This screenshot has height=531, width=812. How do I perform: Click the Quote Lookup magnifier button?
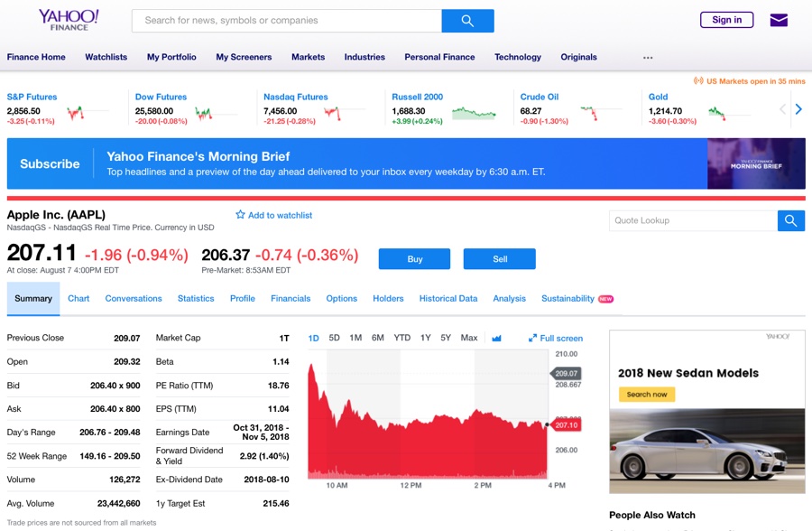(x=791, y=220)
